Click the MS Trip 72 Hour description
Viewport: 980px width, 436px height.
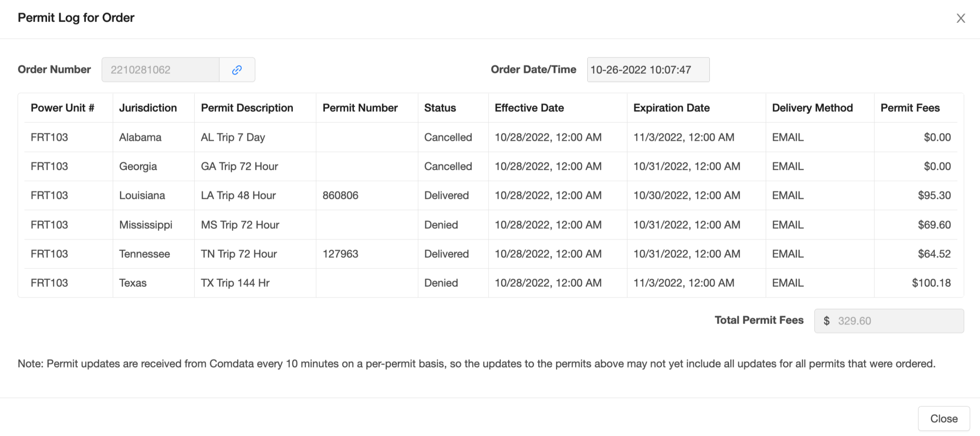(x=240, y=225)
